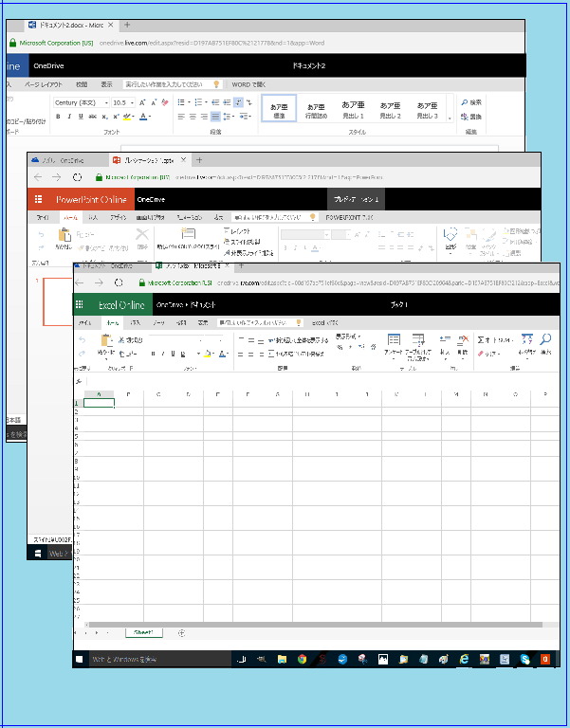The width and height of the screenshot is (570, 728).
Task: Open the Excel fill color arrow
Action: (215, 355)
